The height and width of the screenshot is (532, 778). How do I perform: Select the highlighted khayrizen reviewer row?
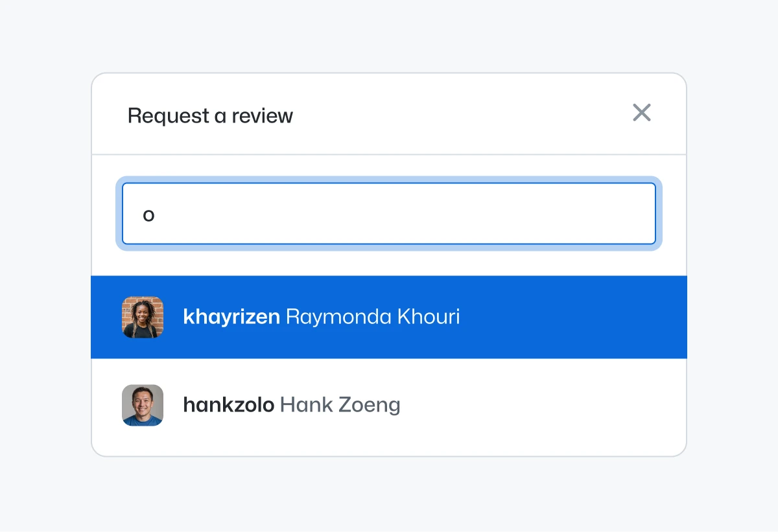pos(389,317)
